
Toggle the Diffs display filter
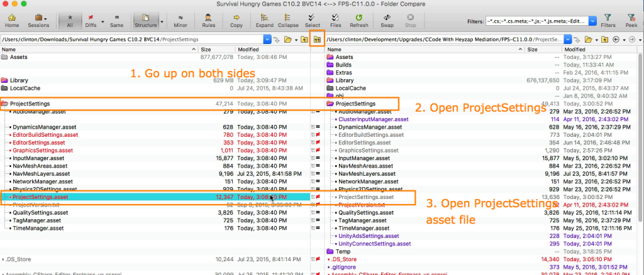coord(91,21)
